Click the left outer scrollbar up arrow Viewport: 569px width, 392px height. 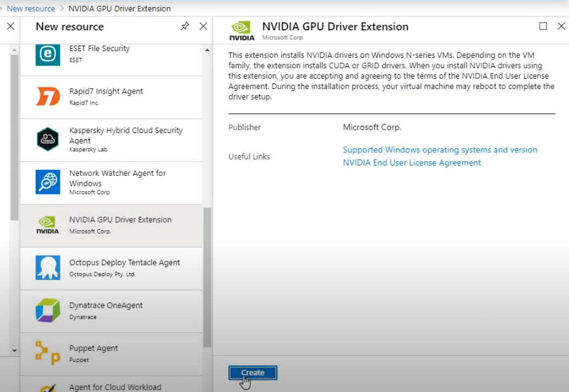[x=14, y=49]
